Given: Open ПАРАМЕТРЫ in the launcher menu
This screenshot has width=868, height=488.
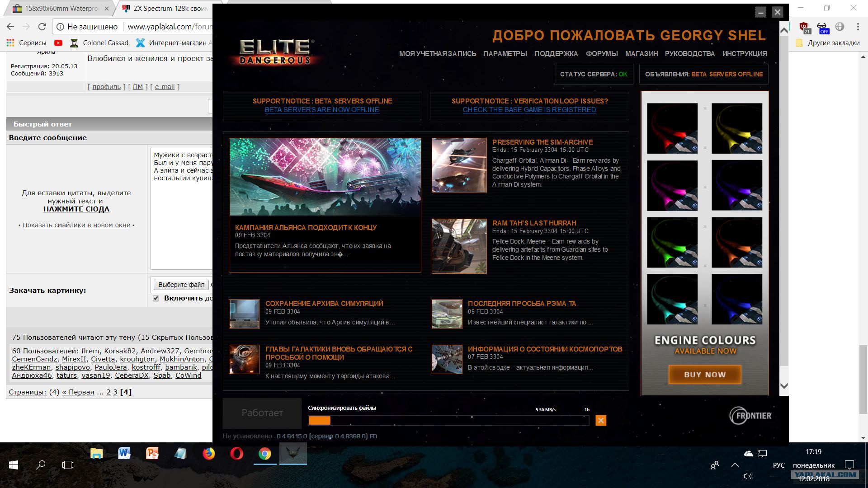Looking at the screenshot, I should tap(505, 54).
